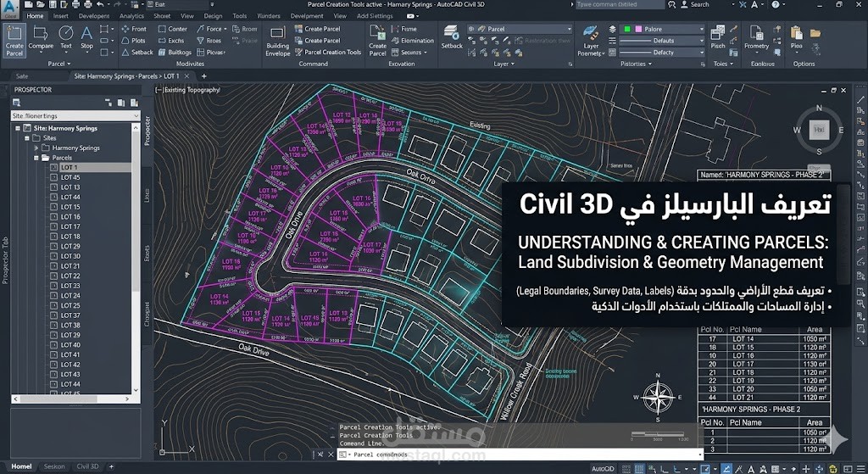
Task: Toggle the viewport [–] control
Action: point(159,90)
